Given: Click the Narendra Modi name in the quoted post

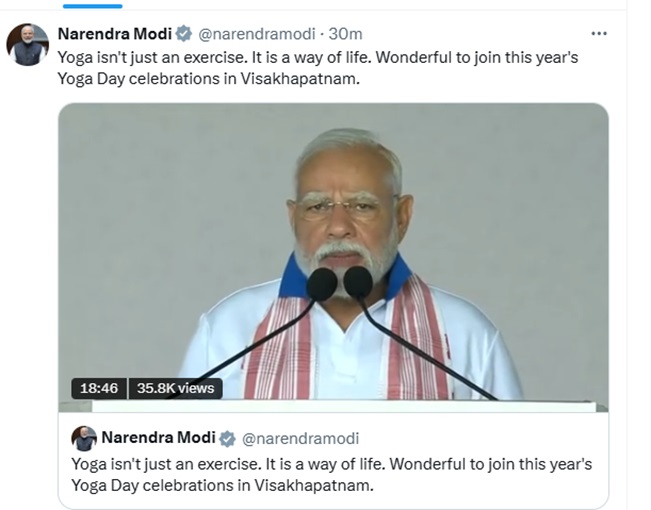Looking at the screenshot, I should point(158,439).
